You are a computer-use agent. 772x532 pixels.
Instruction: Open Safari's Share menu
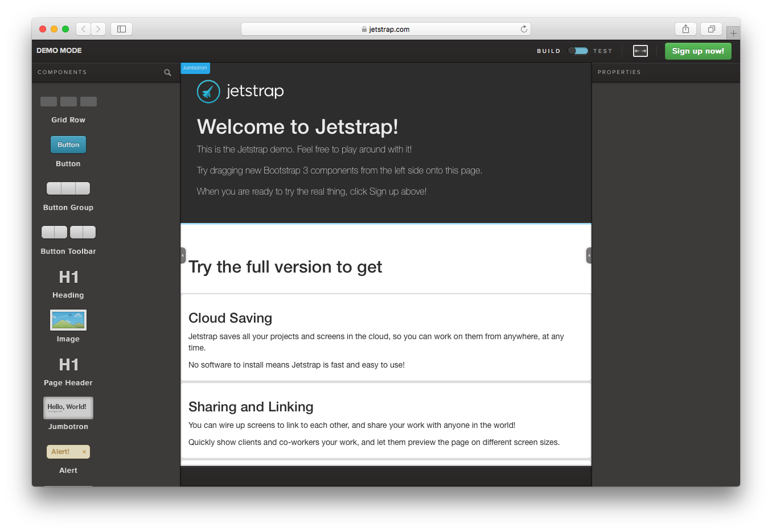685,29
